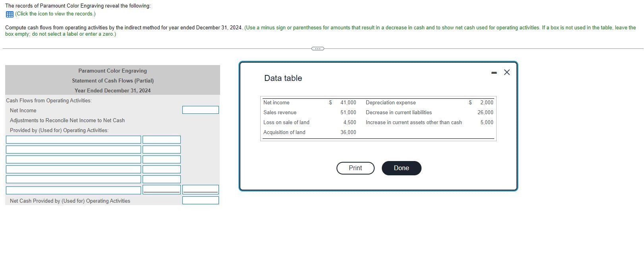The width and height of the screenshot is (644, 261).
Task: Focus the last-row amount field with underline
Action: 162,190
